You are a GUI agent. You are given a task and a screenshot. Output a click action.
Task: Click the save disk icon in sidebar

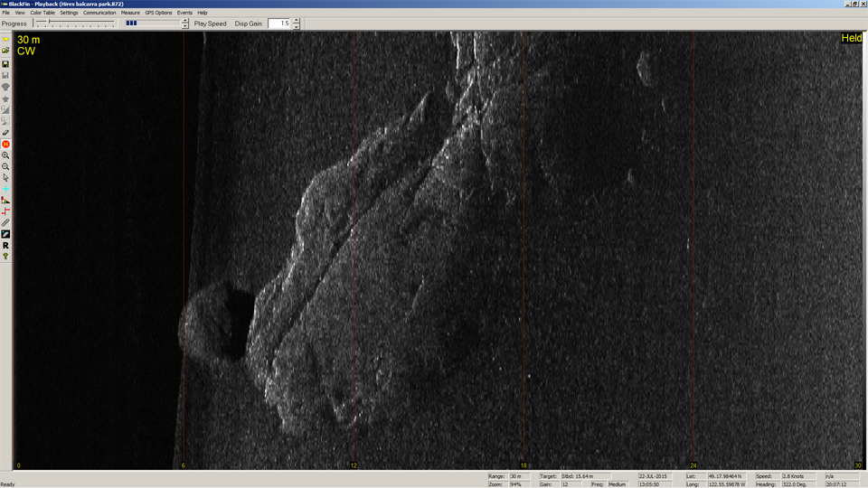point(5,64)
